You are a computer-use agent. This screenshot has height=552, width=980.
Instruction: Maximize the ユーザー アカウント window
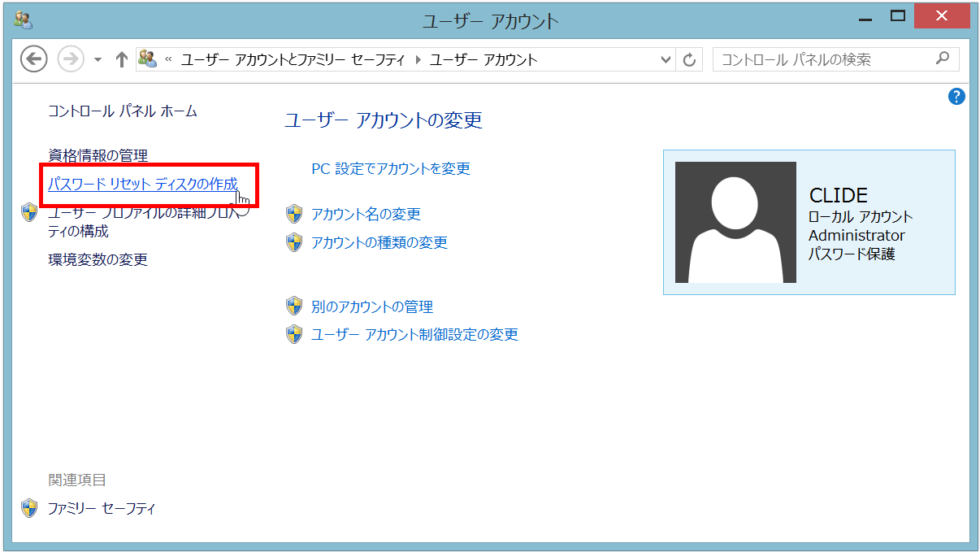tap(898, 16)
